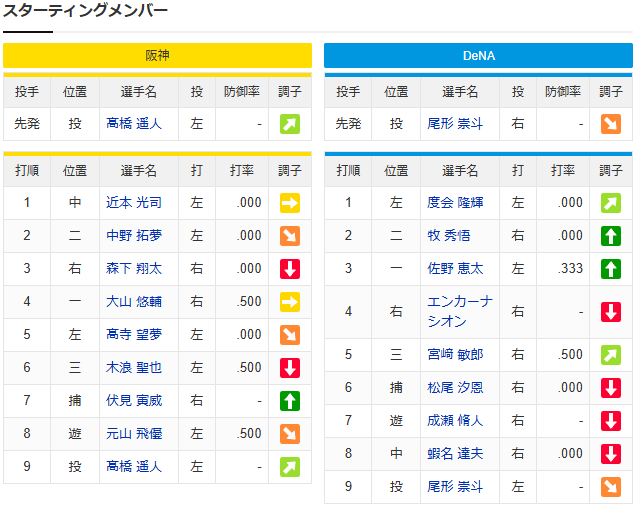Viewport: 635px width, 507px height.
Task: Click 防御率 column header in Hanshin pitcher table
Action: point(242,92)
